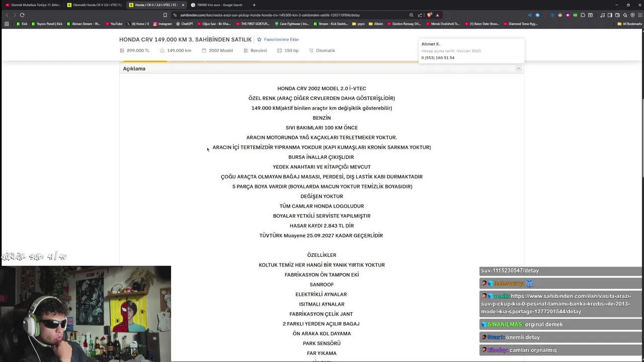Switch to the 700000 tl to euro Google tab
Viewport: 644px width, 362px height.
218,5
